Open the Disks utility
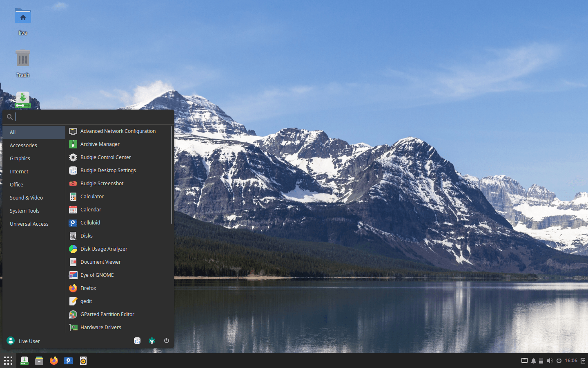 tap(118, 236)
